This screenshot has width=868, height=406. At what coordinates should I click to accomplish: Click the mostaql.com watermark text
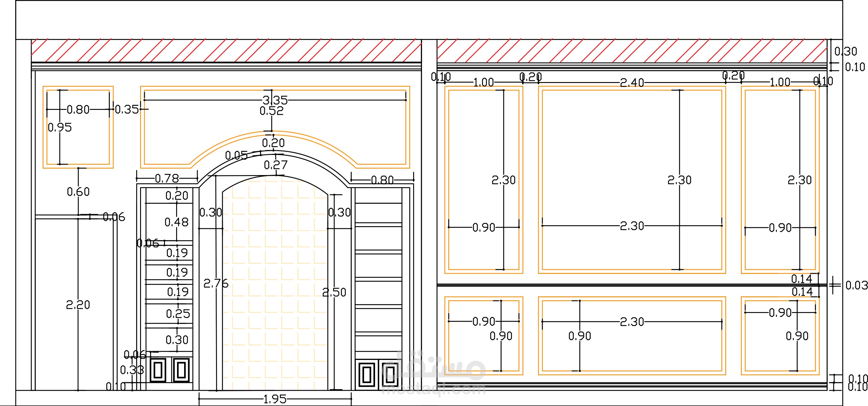[434, 389]
